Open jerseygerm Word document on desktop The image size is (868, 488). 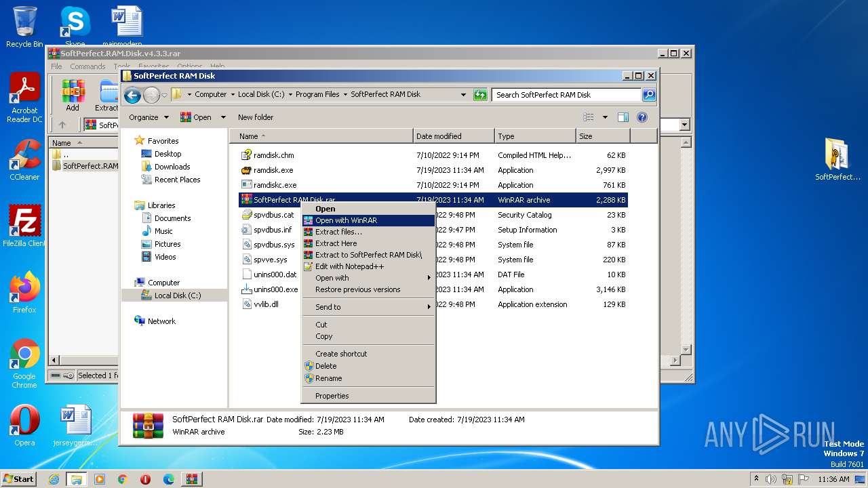tap(75, 426)
